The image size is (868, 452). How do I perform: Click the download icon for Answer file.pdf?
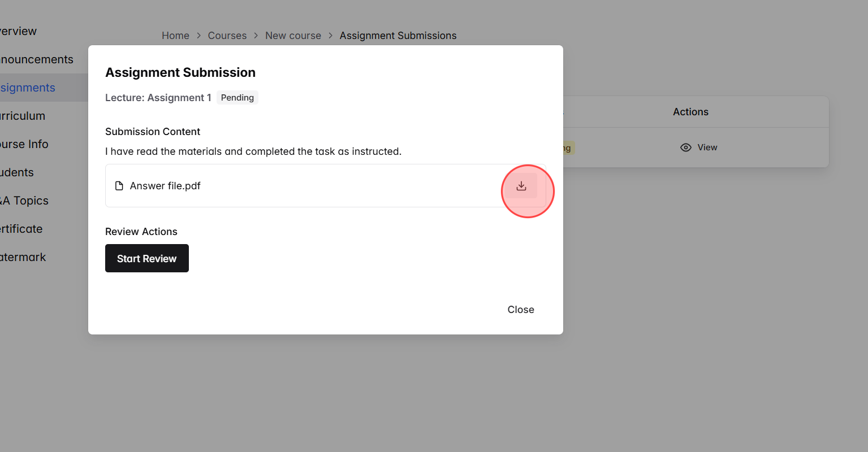click(521, 185)
